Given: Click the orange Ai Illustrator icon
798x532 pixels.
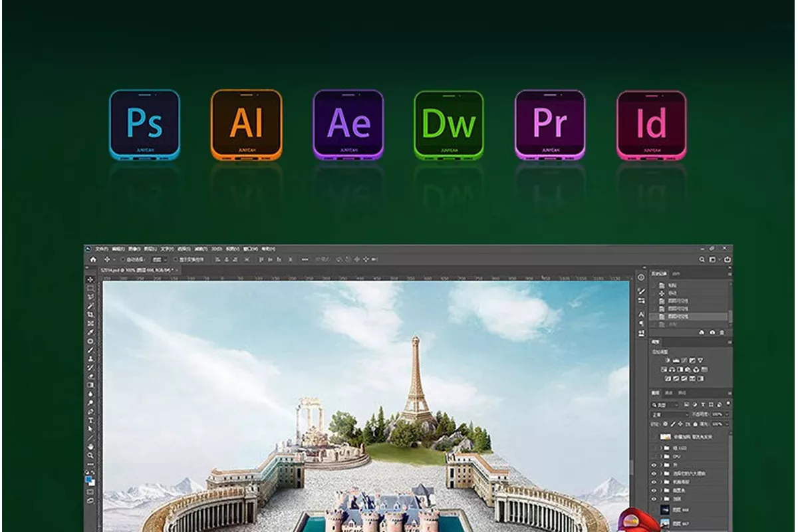Looking at the screenshot, I should 246,125.
